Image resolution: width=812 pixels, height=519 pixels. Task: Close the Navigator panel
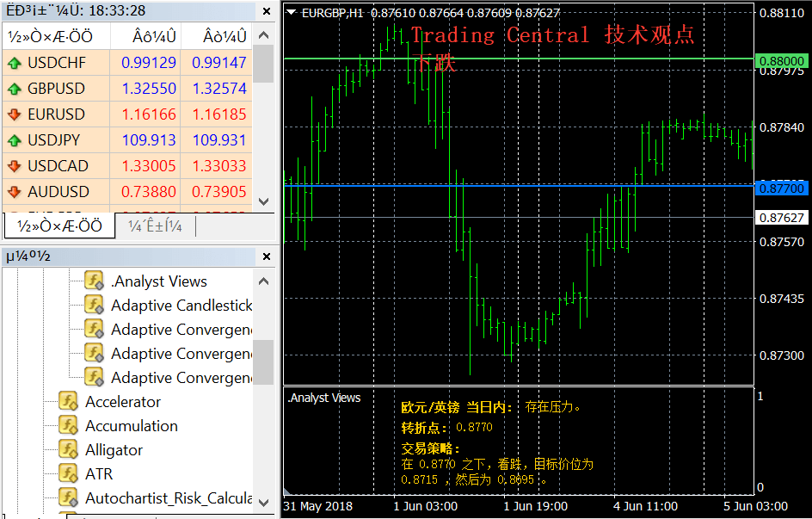267,256
